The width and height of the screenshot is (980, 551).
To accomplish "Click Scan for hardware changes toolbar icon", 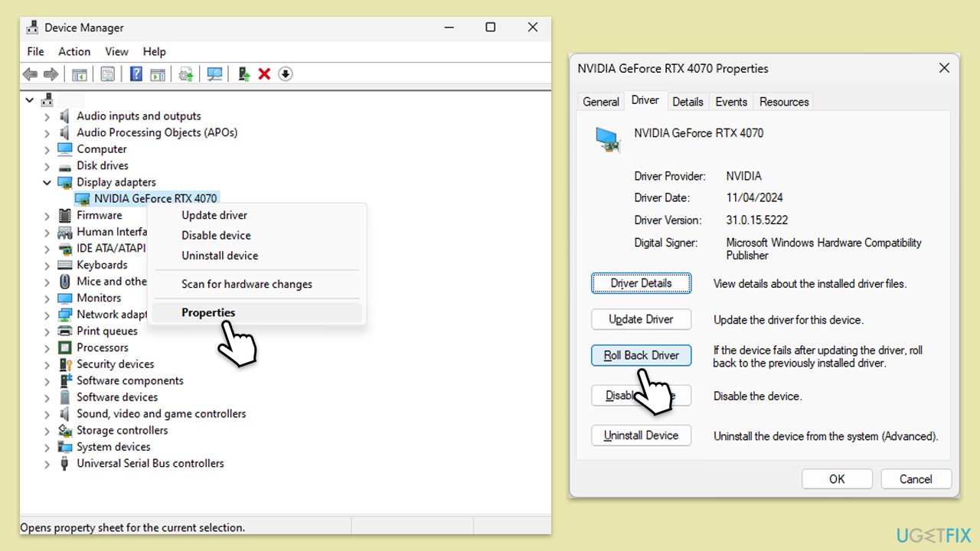I will [215, 73].
